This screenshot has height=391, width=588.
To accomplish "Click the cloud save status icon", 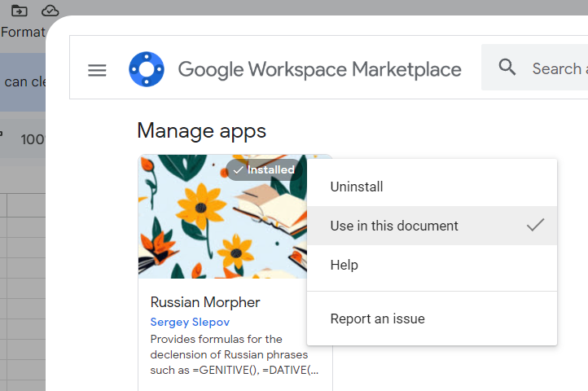I will tap(50, 11).
